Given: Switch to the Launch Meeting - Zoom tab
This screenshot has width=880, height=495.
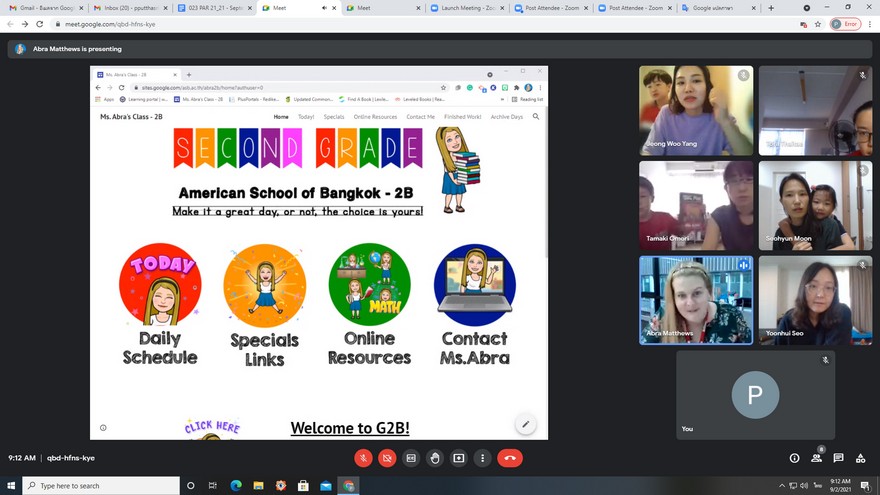Looking at the screenshot, I should click(x=466, y=8).
